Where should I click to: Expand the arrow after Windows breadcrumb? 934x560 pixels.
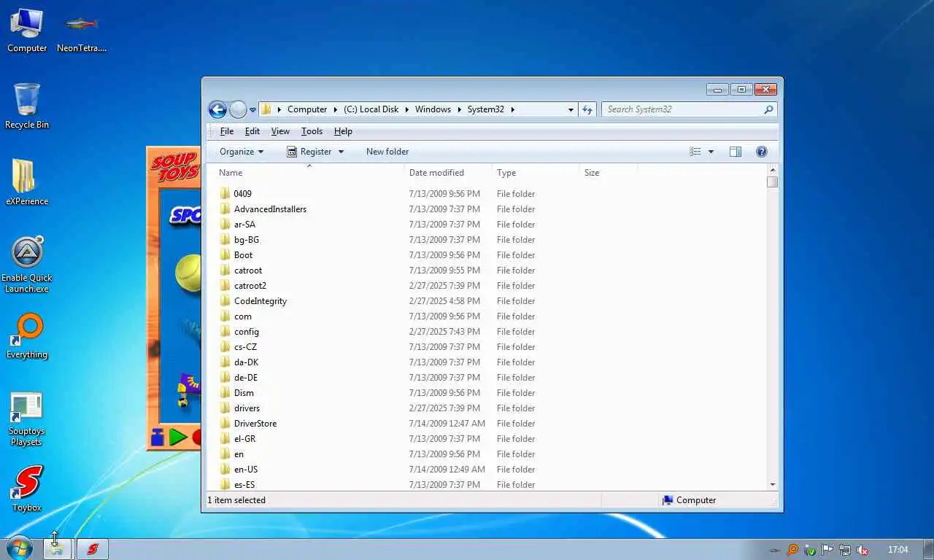pyautogui.click(x=460, y=109)
